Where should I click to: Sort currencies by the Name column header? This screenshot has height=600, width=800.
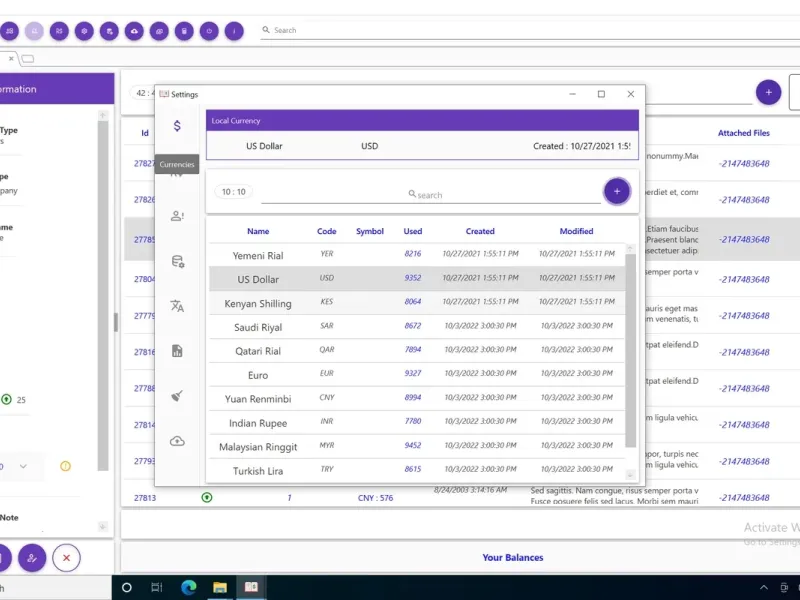(258, 231)
